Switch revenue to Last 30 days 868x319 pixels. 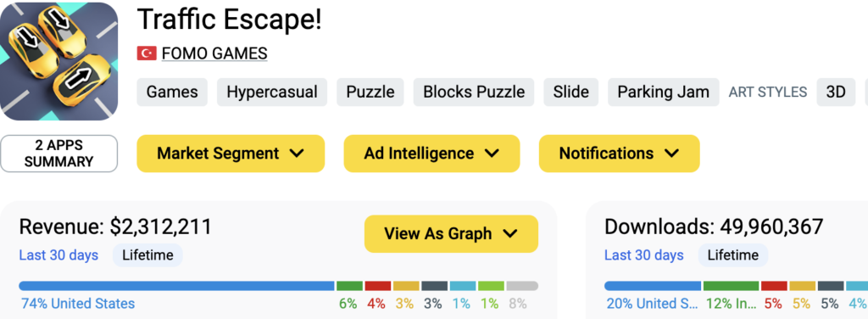click(x=58, y=255)
